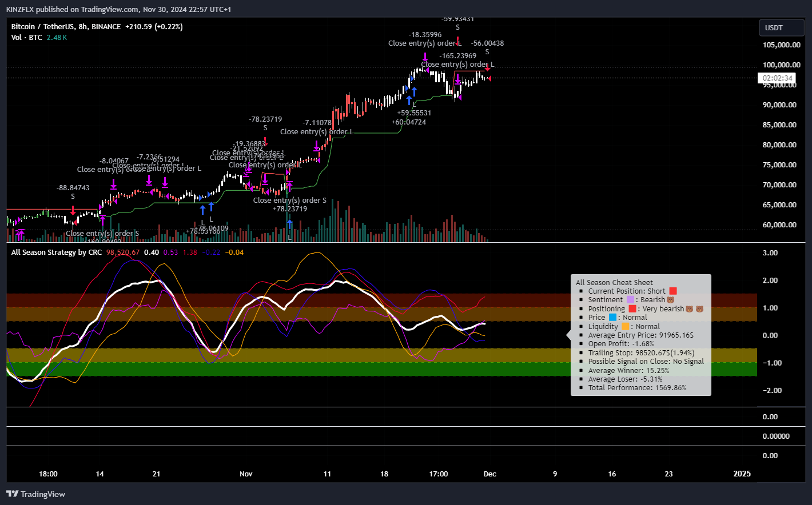
Task: Click the red square next to Current Position: Short
Action: pos(673,291)
